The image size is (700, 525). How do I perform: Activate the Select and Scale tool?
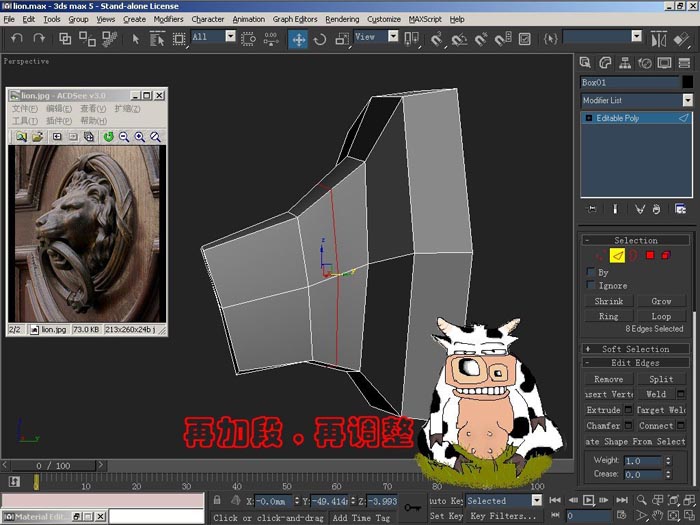342,39
